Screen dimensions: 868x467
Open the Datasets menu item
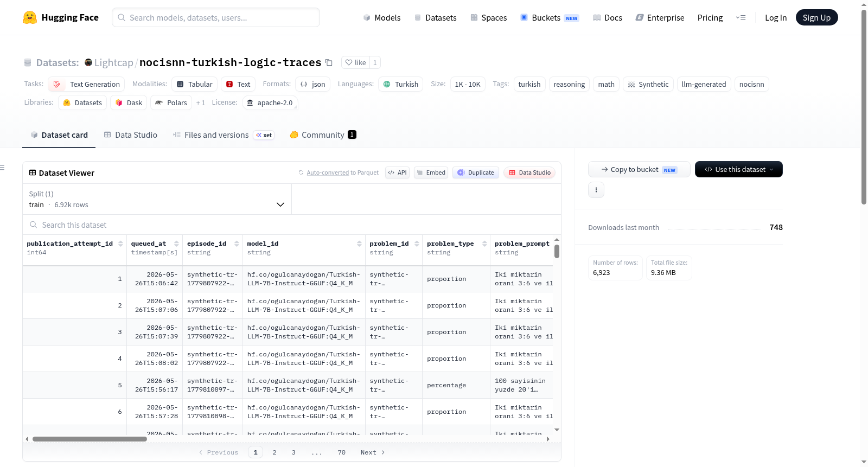tap(436, 17)
